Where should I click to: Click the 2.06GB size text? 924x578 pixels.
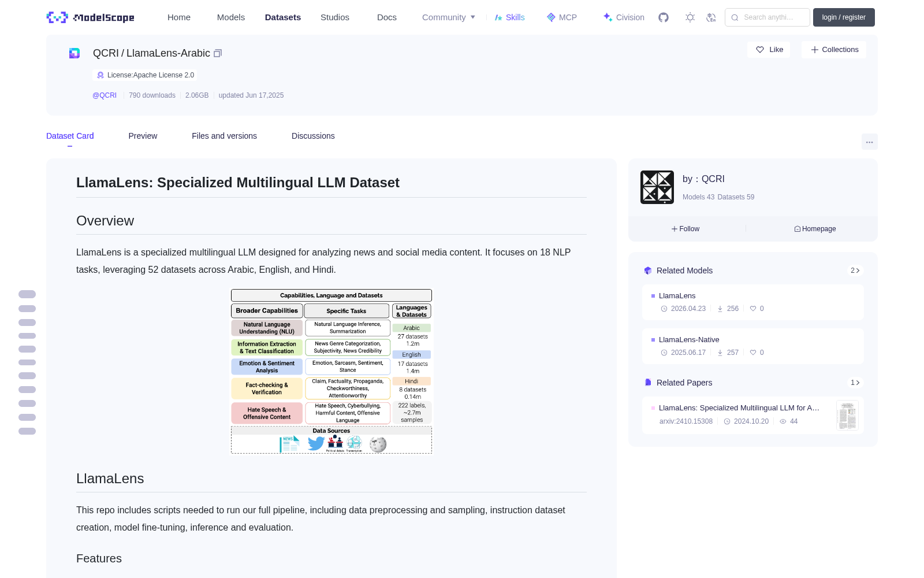click(197, 95)
